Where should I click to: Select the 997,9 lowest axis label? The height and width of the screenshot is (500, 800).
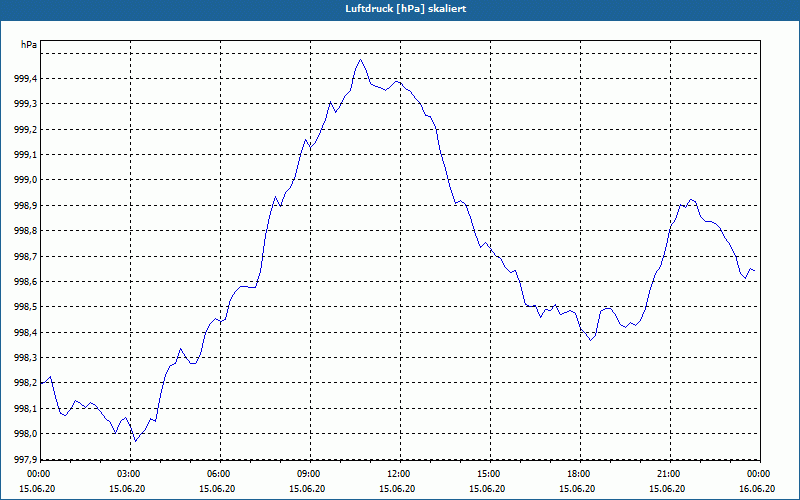26,459
